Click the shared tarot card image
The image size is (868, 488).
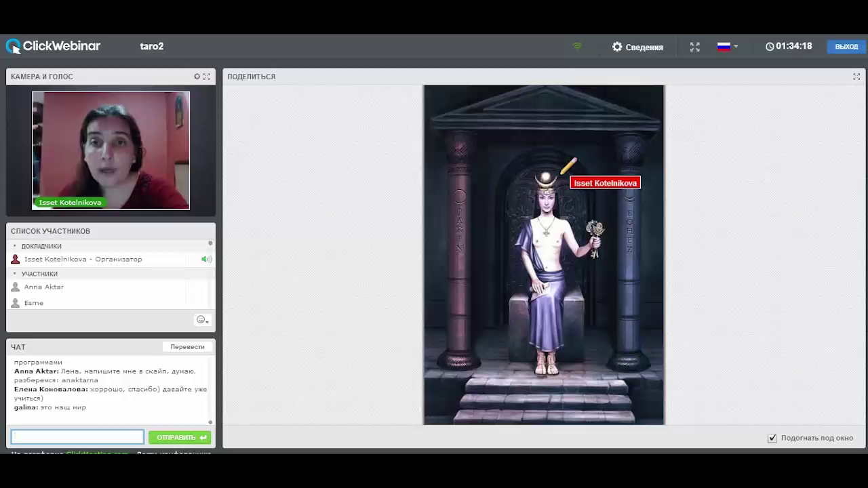click(544, 255)
